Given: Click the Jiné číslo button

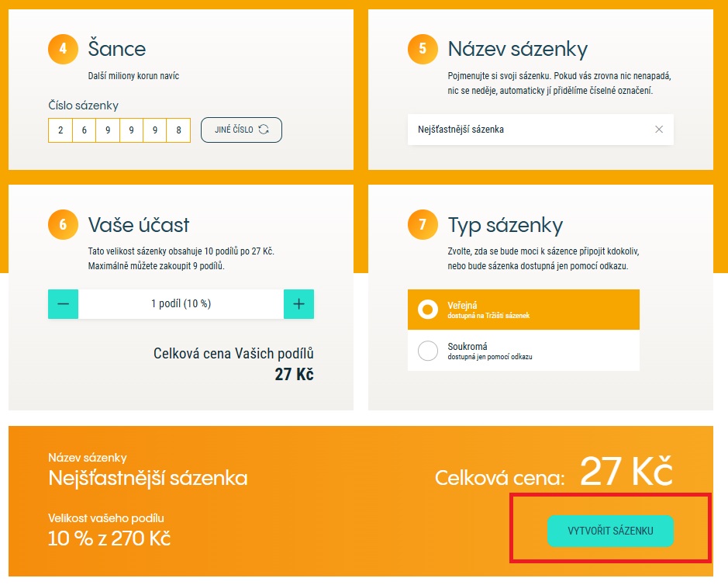Looking at the screenshot, I should pyautogui.click(x=241, y=130).
